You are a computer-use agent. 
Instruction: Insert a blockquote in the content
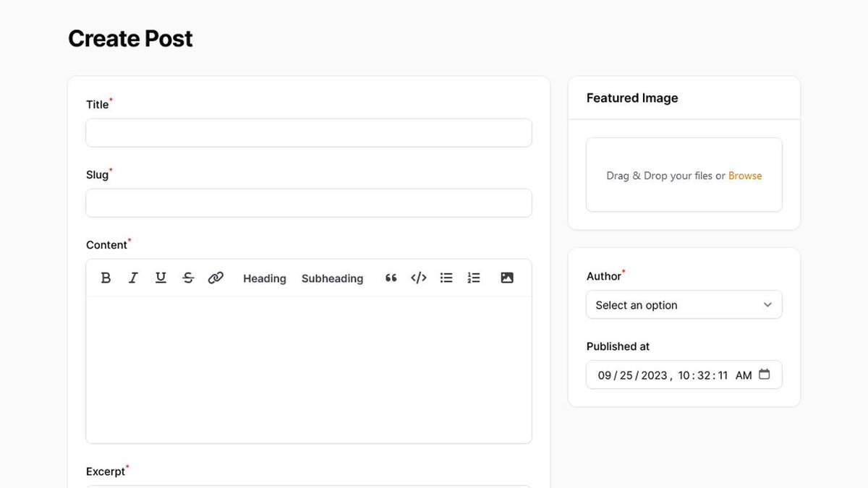pos(391,278)
